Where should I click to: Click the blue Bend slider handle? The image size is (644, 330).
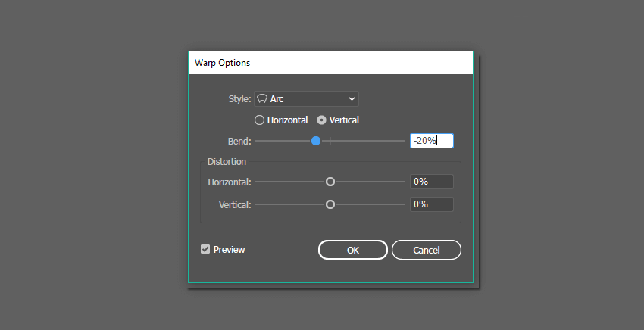316,140
